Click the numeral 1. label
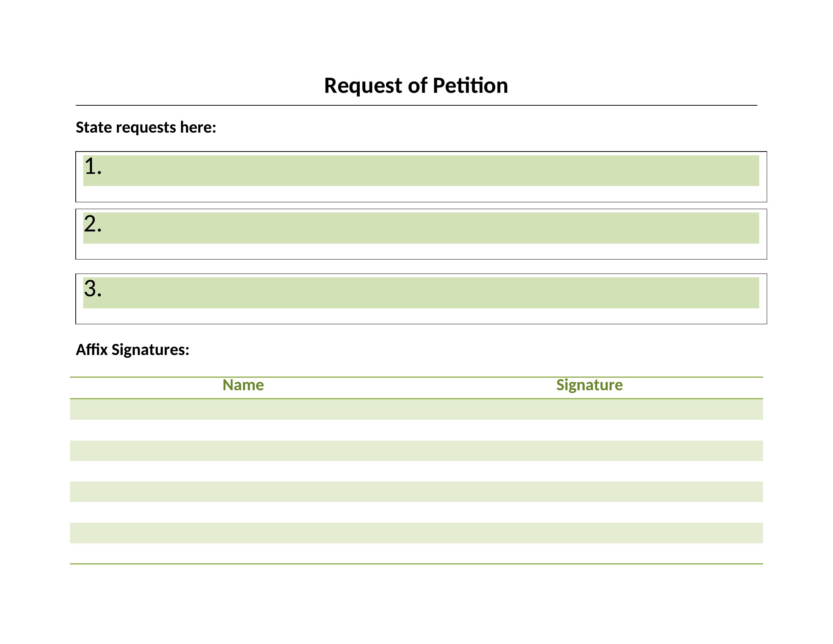Screen dimensions: 833x644 (93, 166)
